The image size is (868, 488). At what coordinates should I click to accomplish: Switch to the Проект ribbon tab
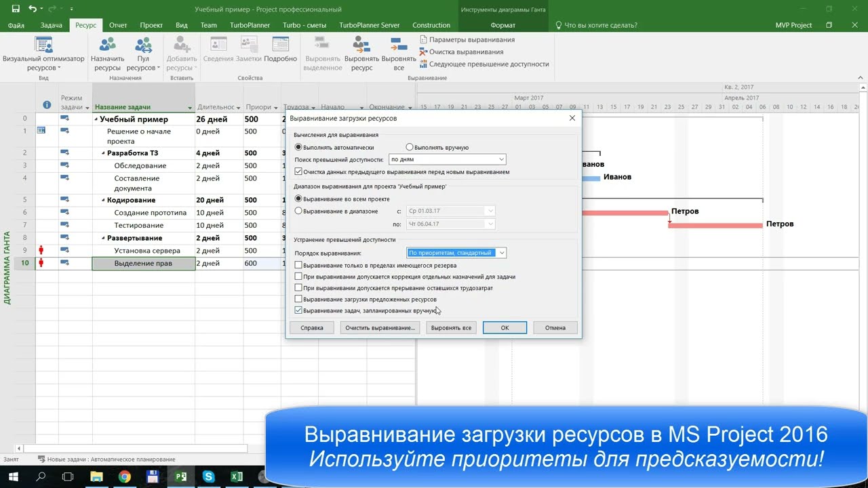tap(151, 25)
